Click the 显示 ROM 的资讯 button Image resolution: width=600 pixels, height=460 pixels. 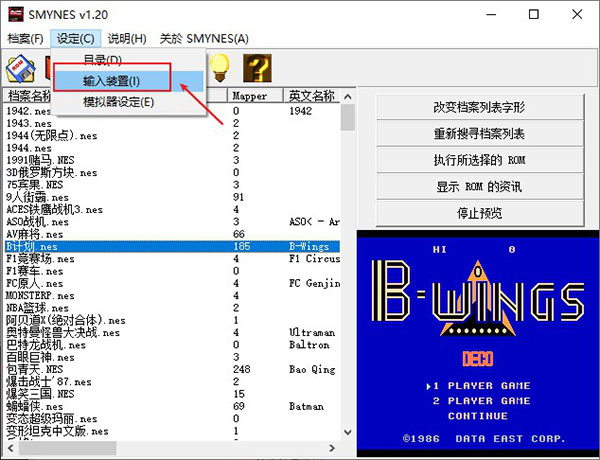[479, 186]
